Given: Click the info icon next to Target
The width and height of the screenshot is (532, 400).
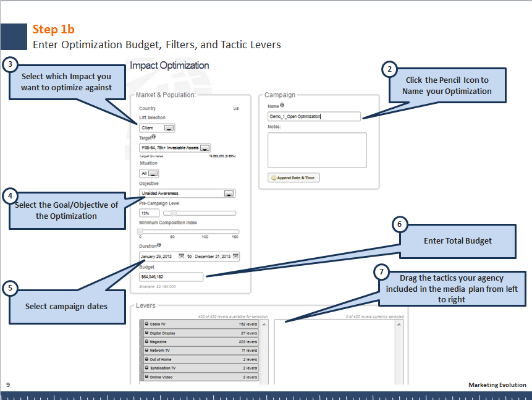Looking at the screenshot, I should (154, 138).
